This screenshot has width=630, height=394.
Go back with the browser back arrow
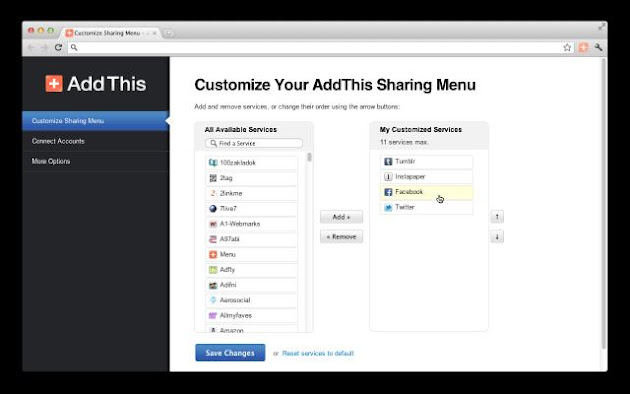pyautogui.click(x=31, y=47)
